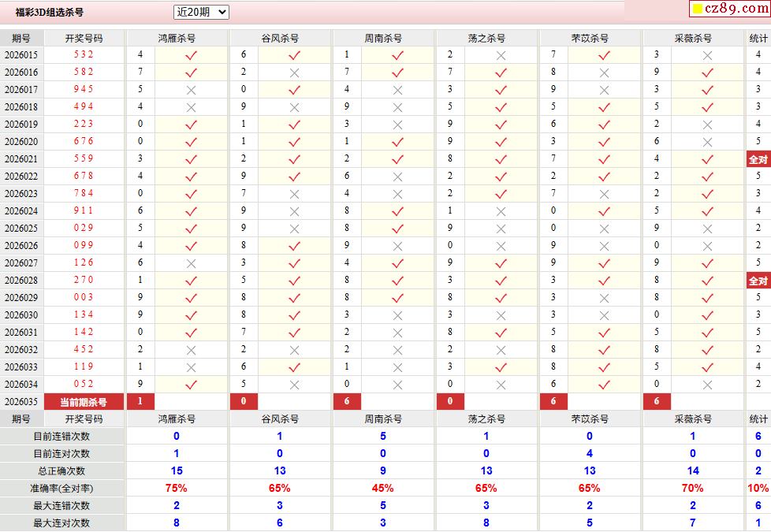Click the top 采薇杀号 column header
771x532 pixels.
pos(693,38)
